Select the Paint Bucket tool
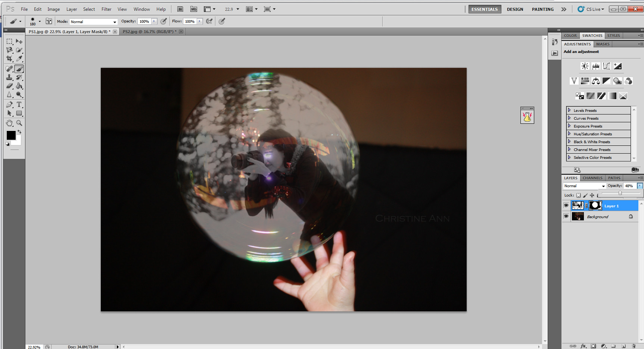 (x=19, y=86)
